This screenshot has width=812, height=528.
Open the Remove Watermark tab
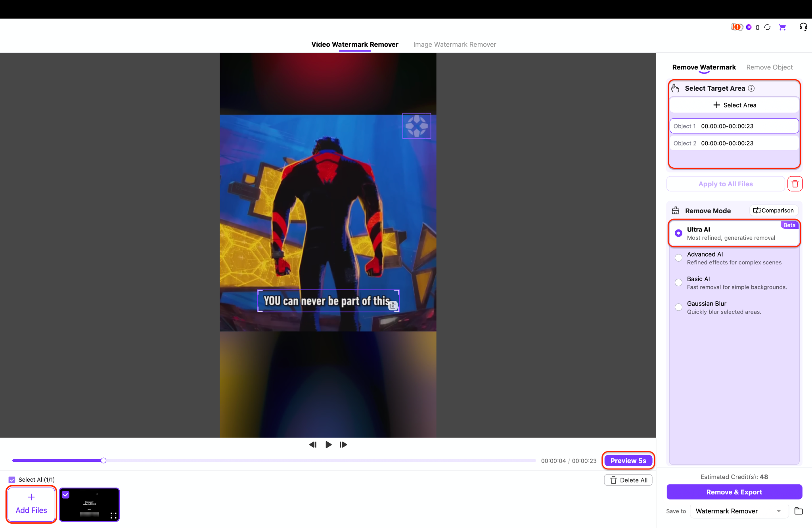[704, 67]
